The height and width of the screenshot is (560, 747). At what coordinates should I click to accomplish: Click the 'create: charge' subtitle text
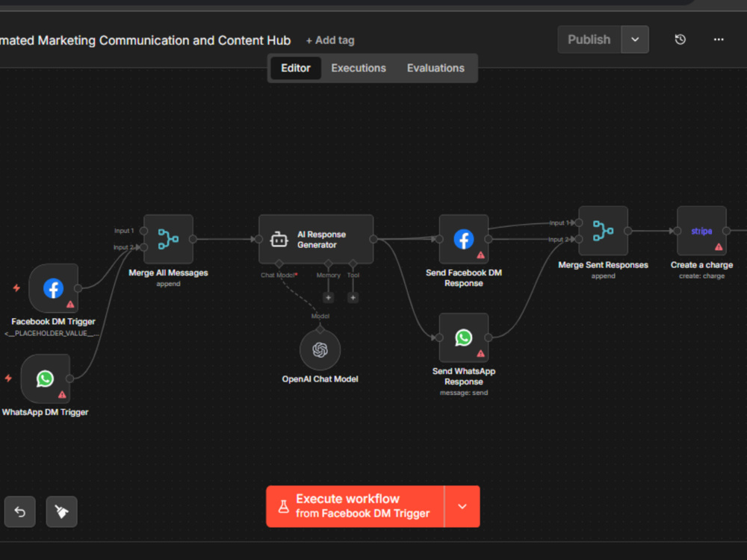701,276
